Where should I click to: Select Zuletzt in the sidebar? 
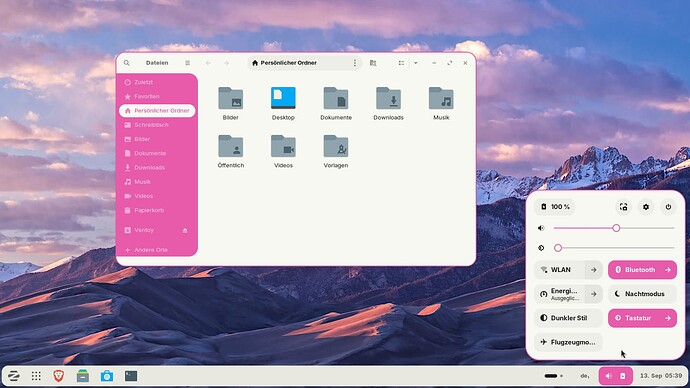(x=157, y=82)
